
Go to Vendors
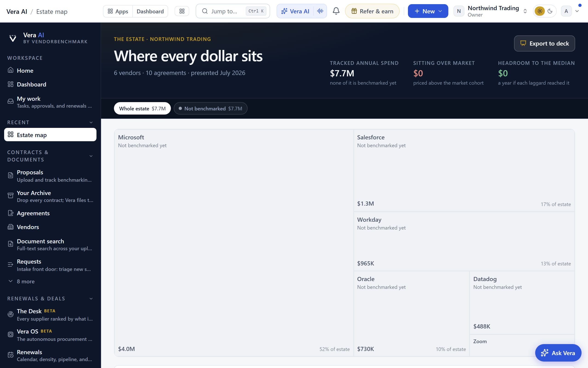[50, 227]
